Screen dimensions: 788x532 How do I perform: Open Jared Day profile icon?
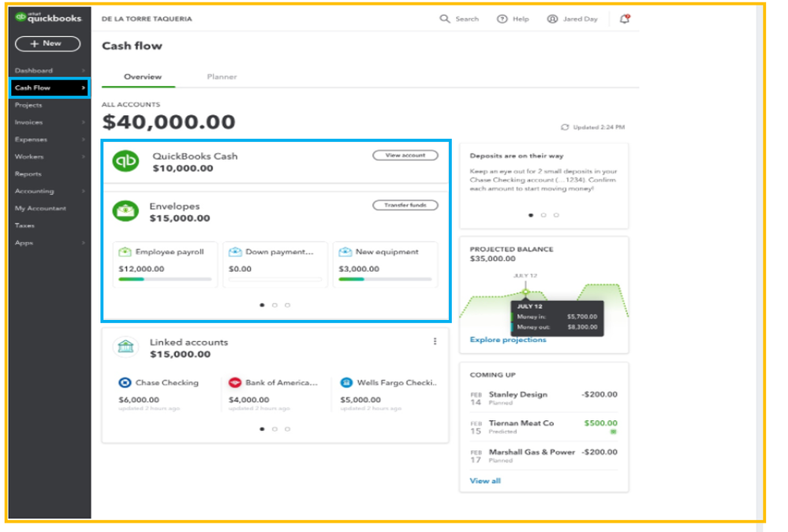click(x=552, y=19)
